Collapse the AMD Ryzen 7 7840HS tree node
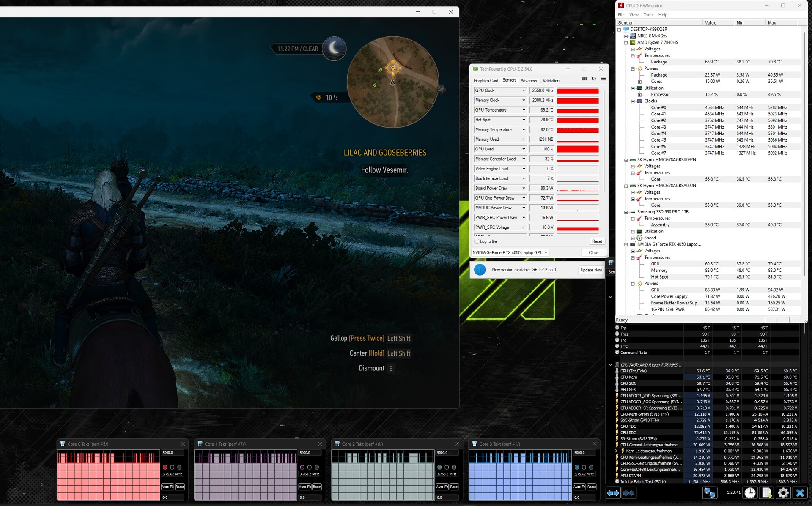This screenshot has height=506, width=812. (626, 42)
